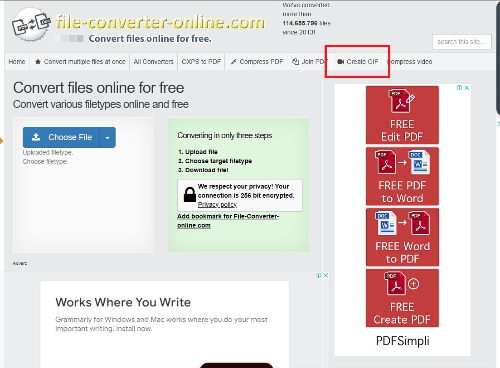Click the '3. Download file!' step text

coord(203,170)
